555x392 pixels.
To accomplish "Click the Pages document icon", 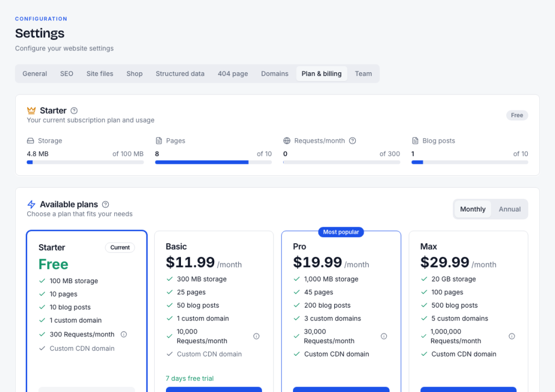I will 159,140.
